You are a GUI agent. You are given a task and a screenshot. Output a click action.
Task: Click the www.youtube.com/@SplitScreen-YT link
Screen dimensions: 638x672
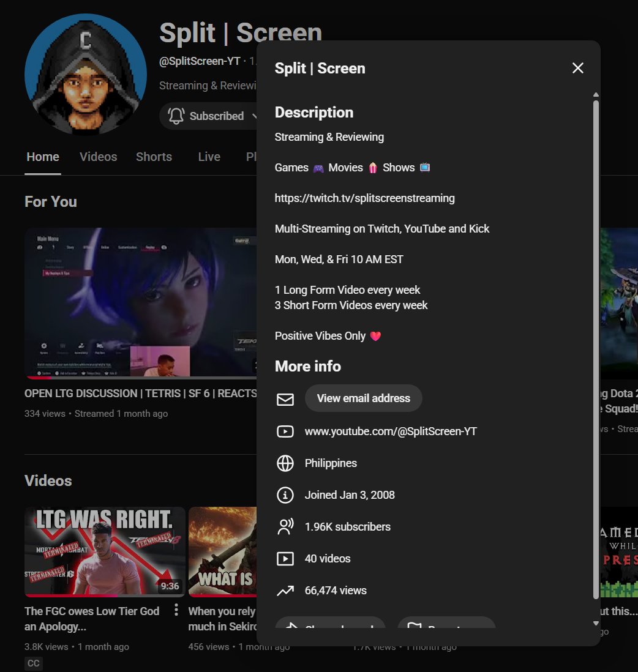(x=391, y=431)
